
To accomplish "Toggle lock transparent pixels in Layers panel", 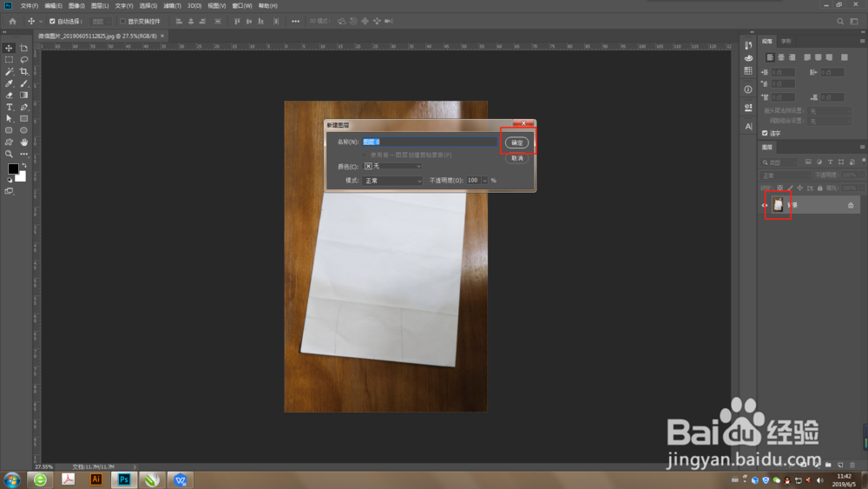I will (780, 188).
